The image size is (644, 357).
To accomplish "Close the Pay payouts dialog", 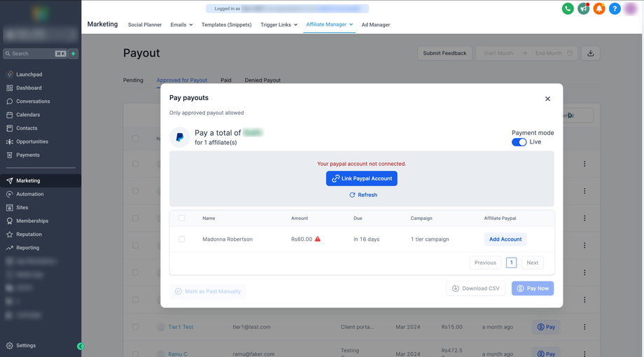I will (547, 99).
